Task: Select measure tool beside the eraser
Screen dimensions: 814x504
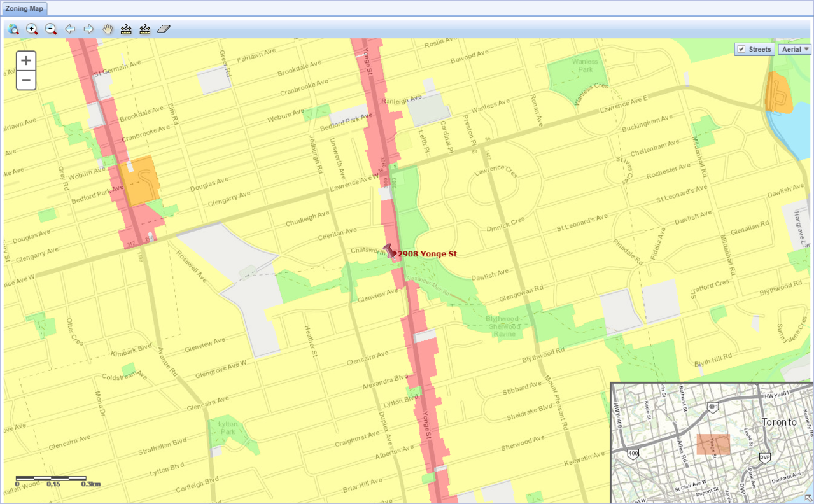Action: tap(145, 29)
